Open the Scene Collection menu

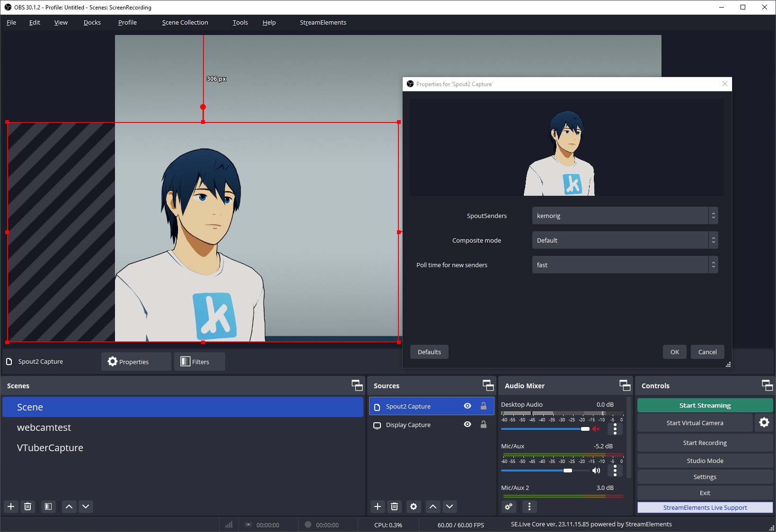[x=185, y=22]
